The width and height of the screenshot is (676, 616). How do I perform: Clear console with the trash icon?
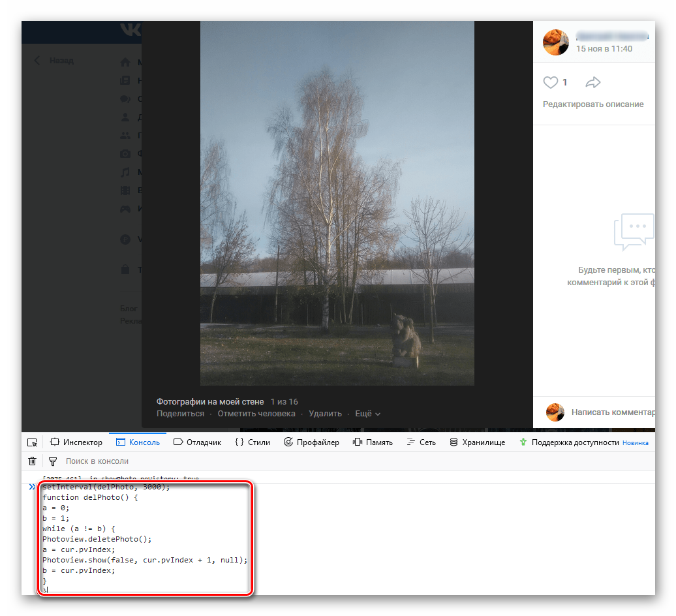coord(32,461)
